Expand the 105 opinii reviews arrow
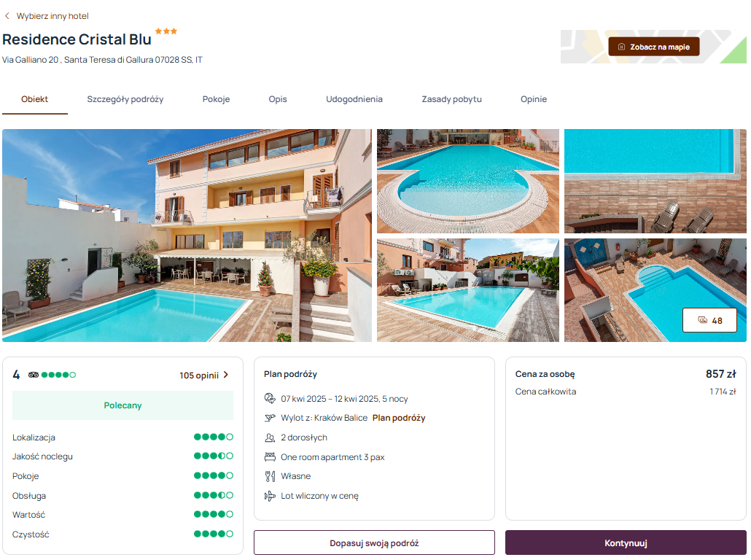The height and width of the screenshot is (560, 751). click(x=226, y=375)
